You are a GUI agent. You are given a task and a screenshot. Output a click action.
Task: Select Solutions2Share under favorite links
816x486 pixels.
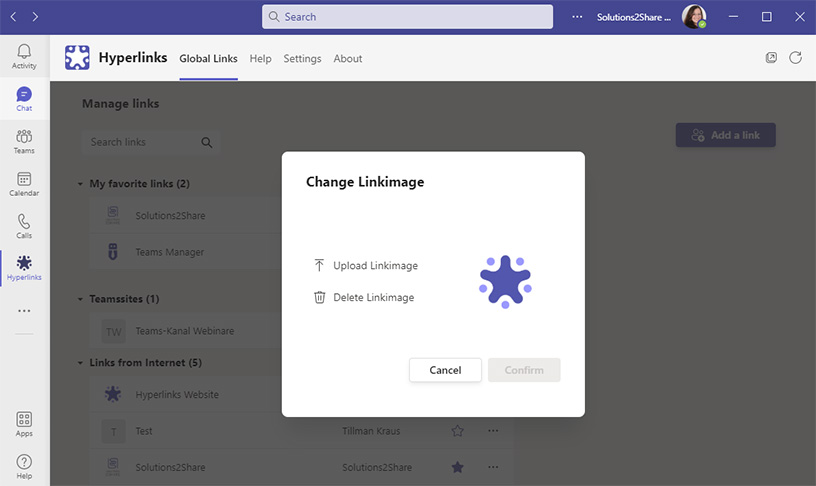pyautogui.click(x=185, y=215)
